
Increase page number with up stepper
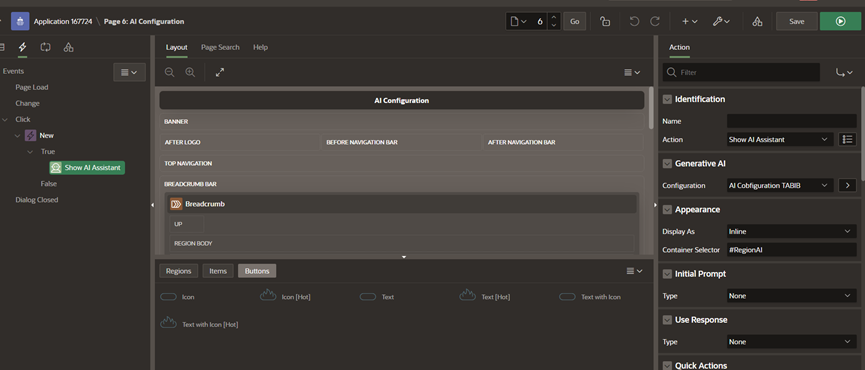(554, 17)
